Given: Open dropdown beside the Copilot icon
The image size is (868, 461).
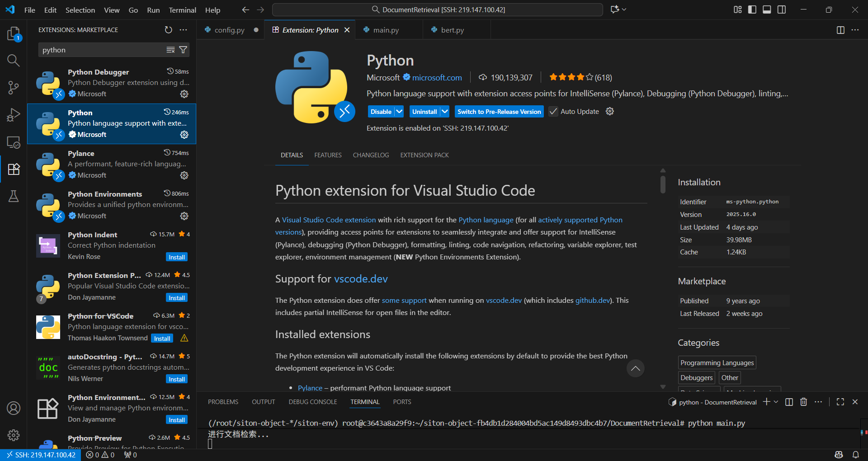Looking at the screenshot, I should tap(624, 9).
